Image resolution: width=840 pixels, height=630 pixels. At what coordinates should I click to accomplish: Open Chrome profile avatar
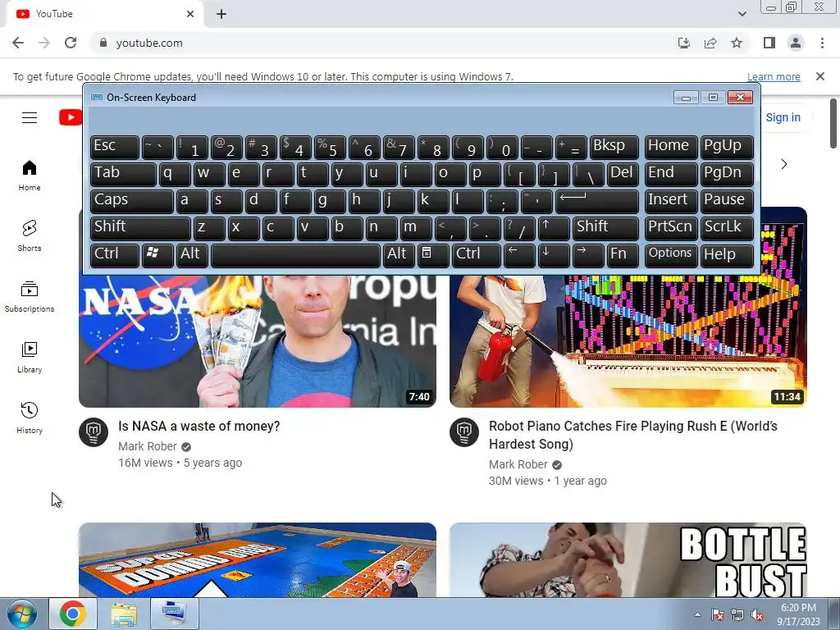(x=796, y=43)
